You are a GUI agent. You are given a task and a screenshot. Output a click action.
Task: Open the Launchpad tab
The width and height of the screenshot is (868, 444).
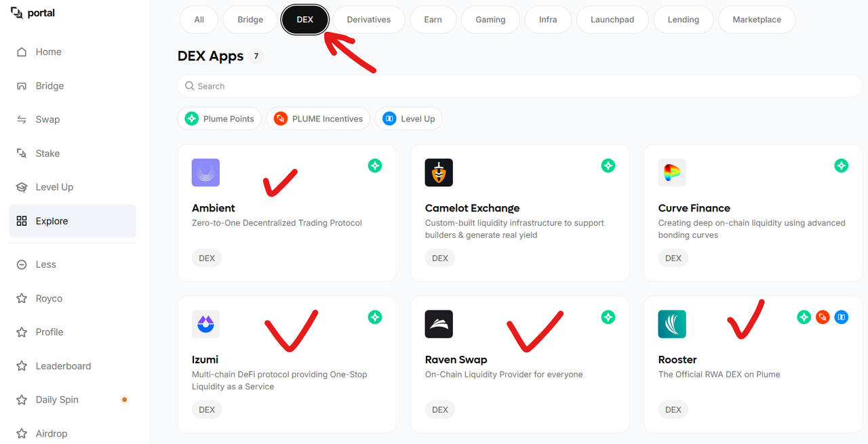(612, 20)
